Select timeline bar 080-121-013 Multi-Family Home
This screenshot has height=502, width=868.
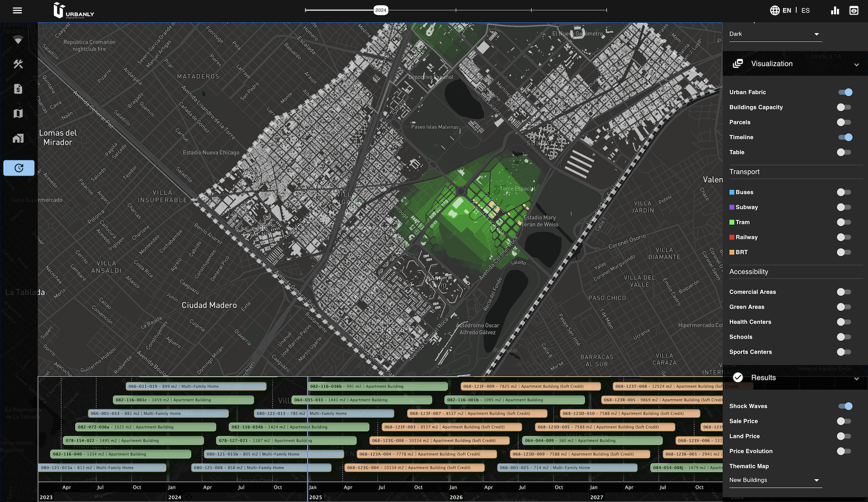(324, 414)
